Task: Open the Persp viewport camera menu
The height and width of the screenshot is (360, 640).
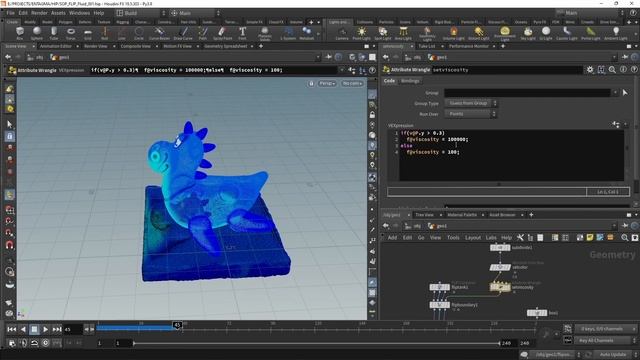Action: click(327, 83)
